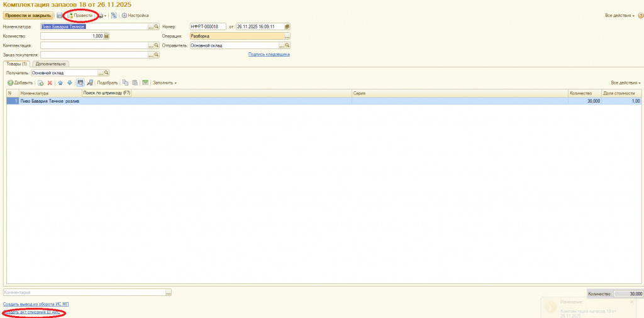The height and width of the screenshot is (318, 644).
Task: Click the document structure icon beside the printer
Action: 114,15
